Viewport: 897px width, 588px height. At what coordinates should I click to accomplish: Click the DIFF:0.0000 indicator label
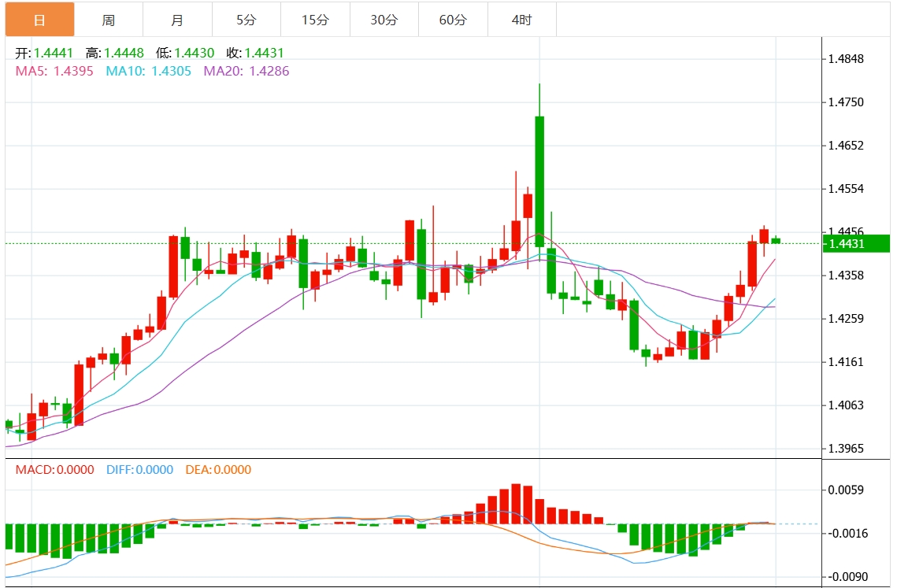click(139, 470)
